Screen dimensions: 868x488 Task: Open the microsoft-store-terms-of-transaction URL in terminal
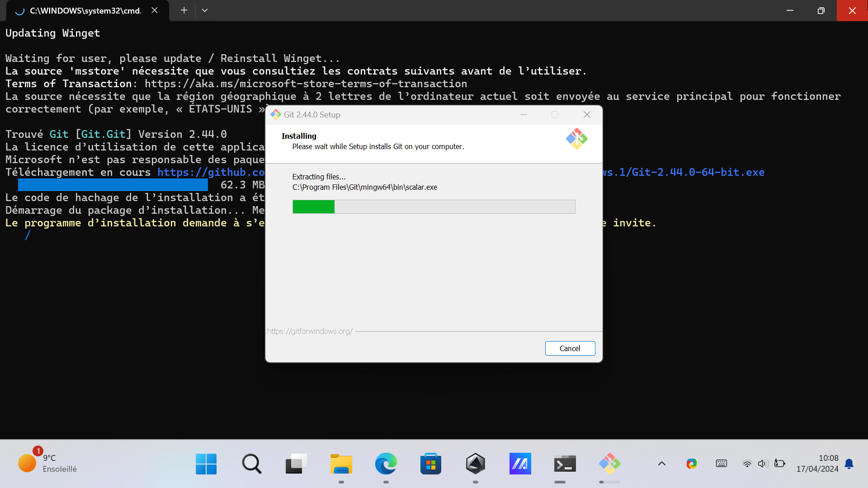coord(306,84)
